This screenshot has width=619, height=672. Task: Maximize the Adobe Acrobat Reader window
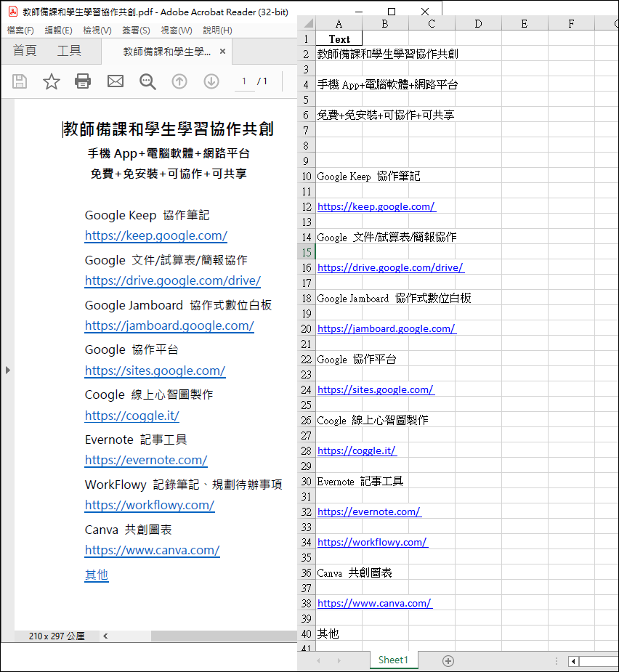click(392, 12)
